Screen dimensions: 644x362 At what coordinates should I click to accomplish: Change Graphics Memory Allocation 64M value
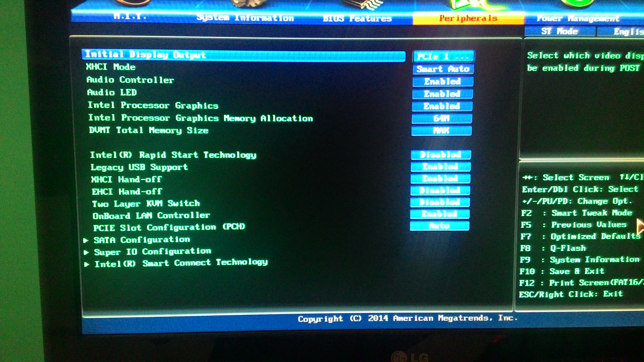pos(442,118)
